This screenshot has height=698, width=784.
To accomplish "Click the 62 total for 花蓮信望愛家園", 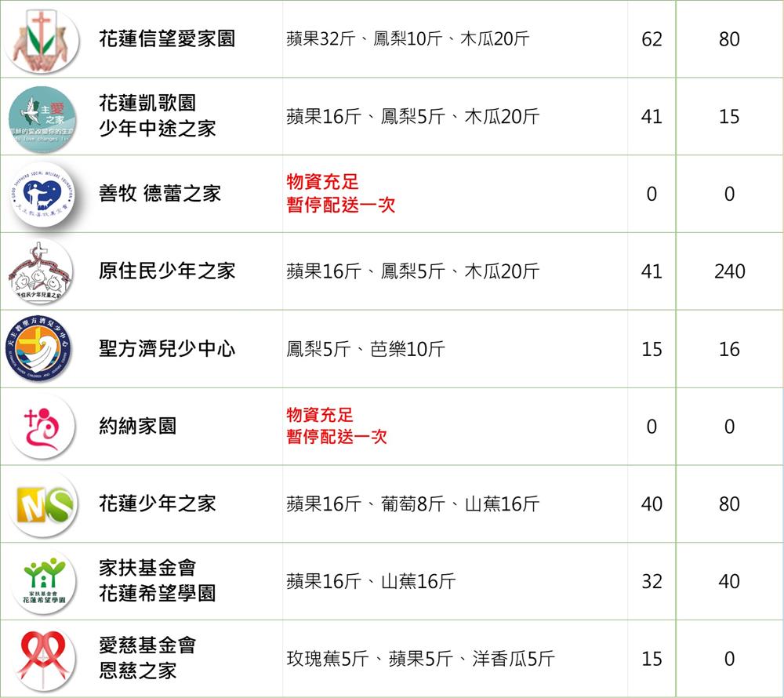I will [652, 39].
